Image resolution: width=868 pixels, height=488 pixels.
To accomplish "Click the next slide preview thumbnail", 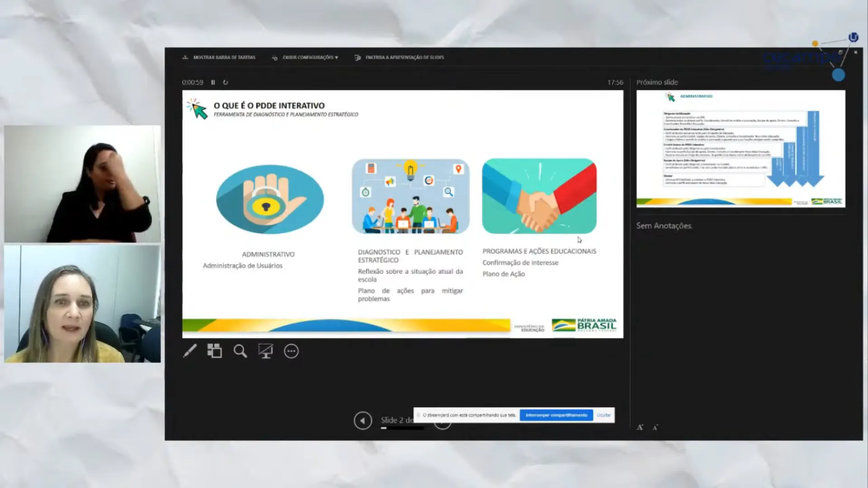I will tap(741, 149).
